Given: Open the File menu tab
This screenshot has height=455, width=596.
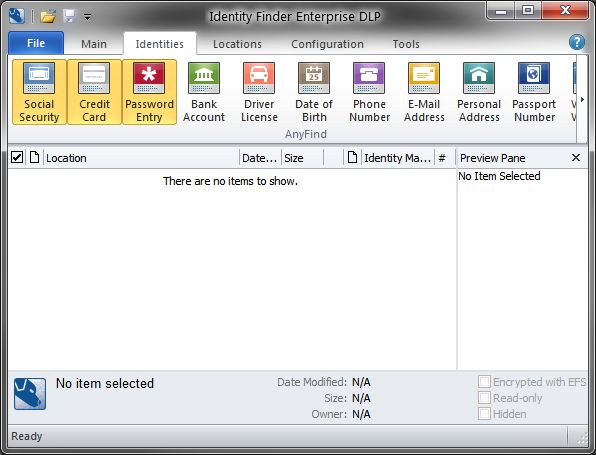Looking at the screenshot, I should point(36,43).
